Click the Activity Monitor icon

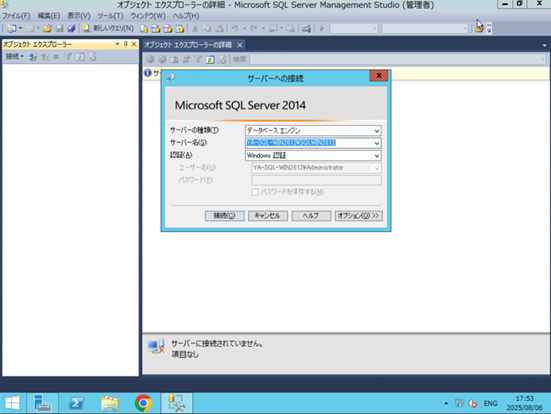click(306, 28)
